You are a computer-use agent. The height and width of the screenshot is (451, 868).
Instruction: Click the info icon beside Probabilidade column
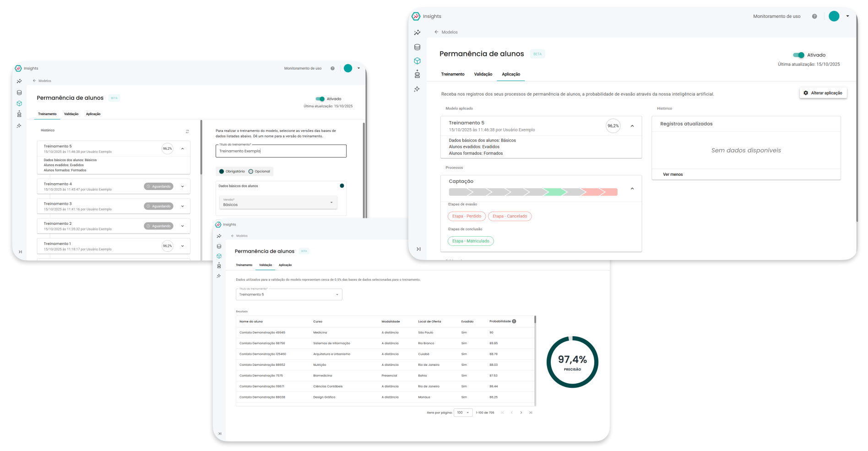click(x=514, y=321)
